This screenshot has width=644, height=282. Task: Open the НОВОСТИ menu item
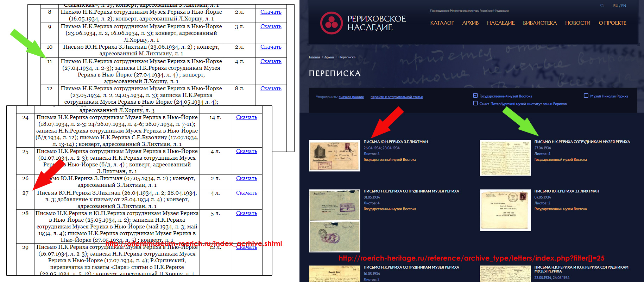pyautogui.click(x=578, y=23)
